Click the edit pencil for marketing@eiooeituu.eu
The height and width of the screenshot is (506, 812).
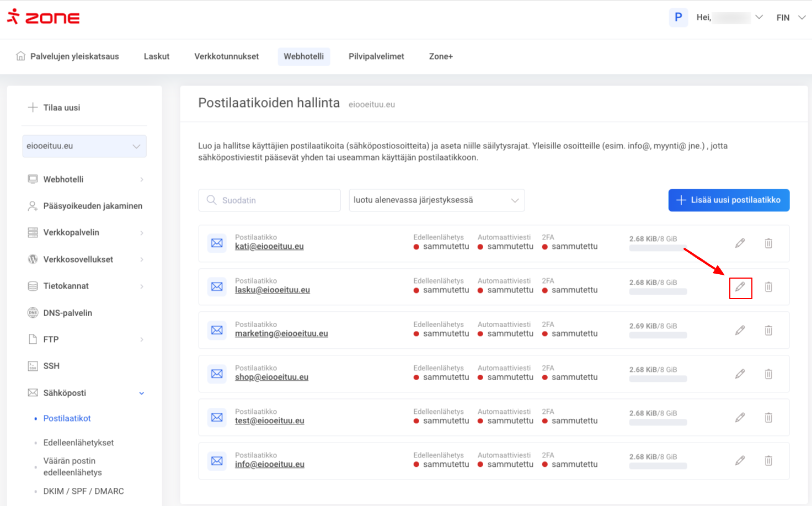point(740,331)
